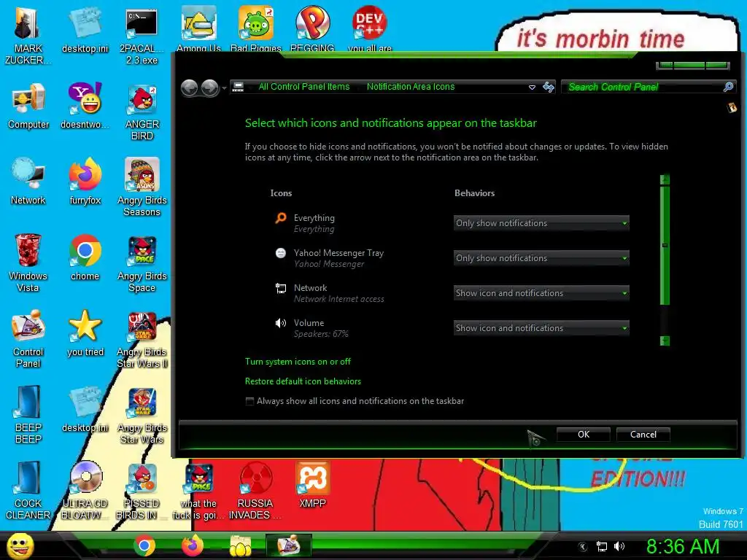Launch the XMPP desktop shortcut
The image size is (747, 560).
pyautogui.click(x=312, y=485)
